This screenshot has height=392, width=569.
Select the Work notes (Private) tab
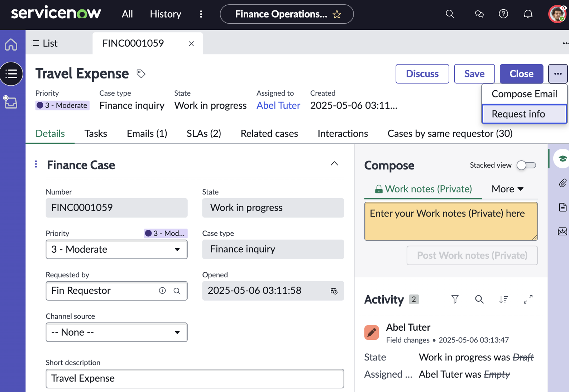423,189
